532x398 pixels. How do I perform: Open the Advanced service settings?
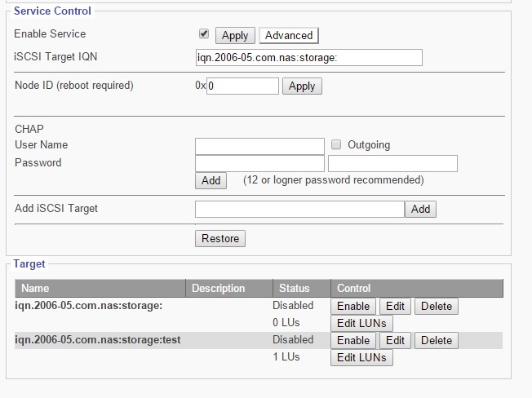288,35
